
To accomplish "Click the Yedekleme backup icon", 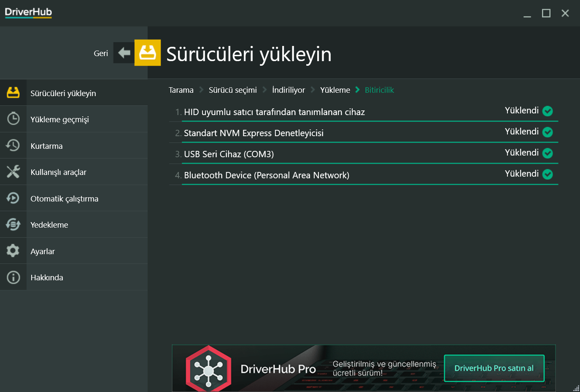I will 13,224.
